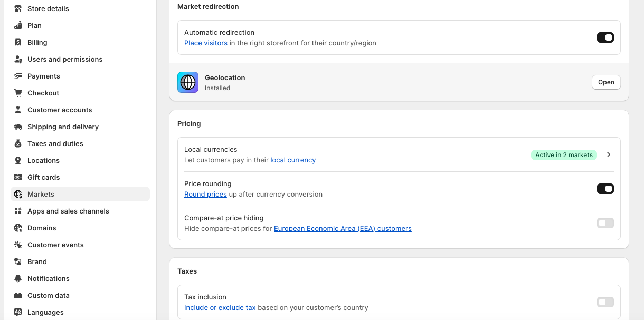
Task: Click the Active in 2 markets badge
Action: (x=564, y=155)
